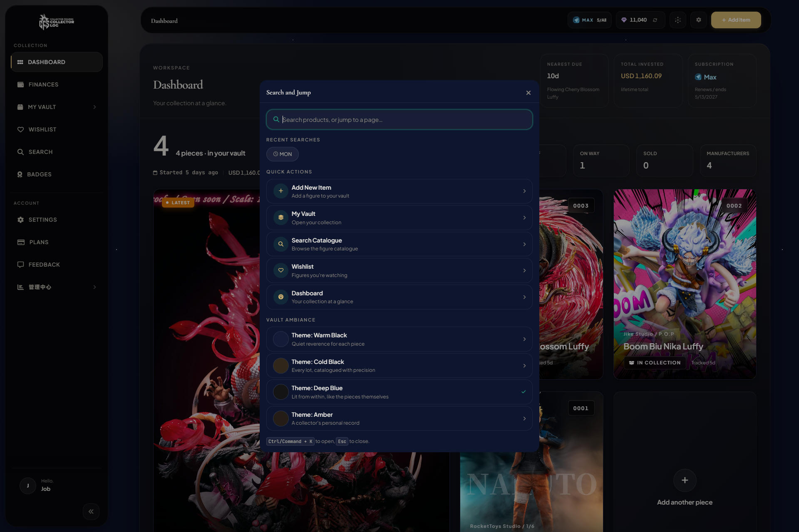Viewport: 799px width, 532px height.
Task: Click the Feedback icon in the sidebar
Action: 21,264
